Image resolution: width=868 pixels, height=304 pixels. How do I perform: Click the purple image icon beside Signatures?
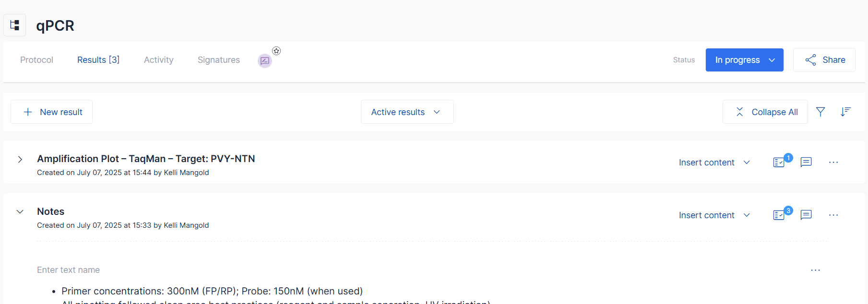pos(265,61)
